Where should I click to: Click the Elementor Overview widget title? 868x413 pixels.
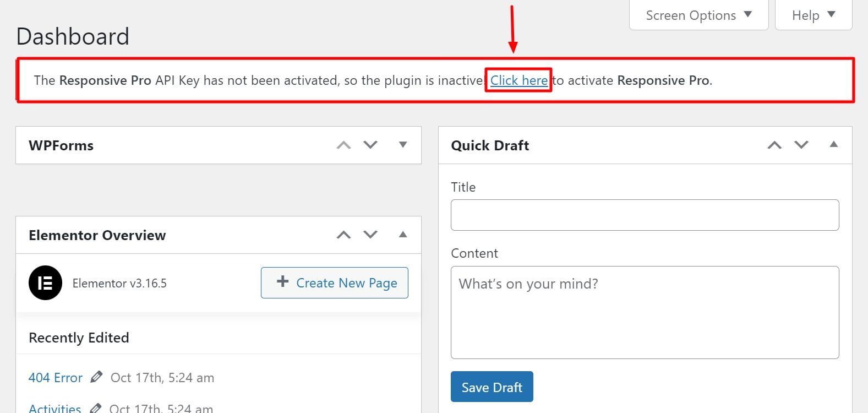click(97, 235)
